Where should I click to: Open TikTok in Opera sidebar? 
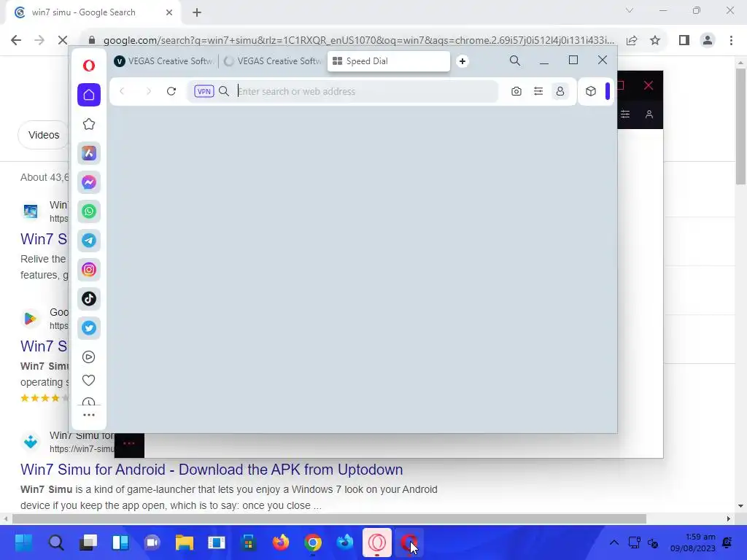[88, 298]
